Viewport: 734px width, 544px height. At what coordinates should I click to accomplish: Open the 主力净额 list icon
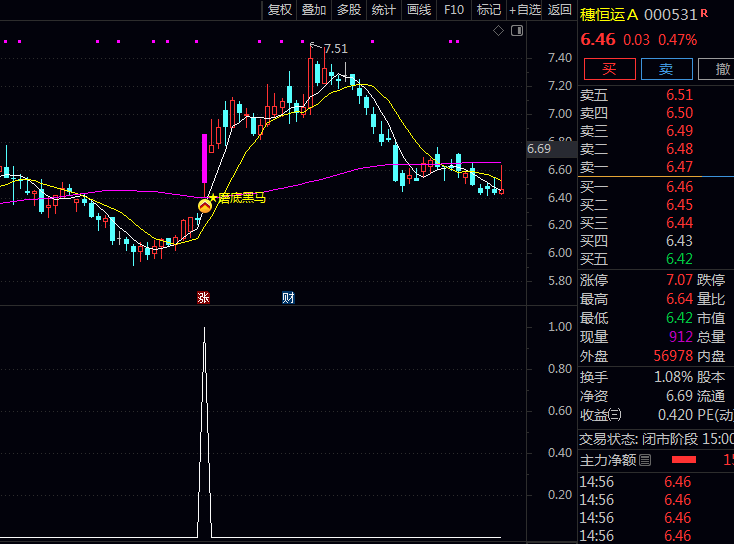coord(645,460)
